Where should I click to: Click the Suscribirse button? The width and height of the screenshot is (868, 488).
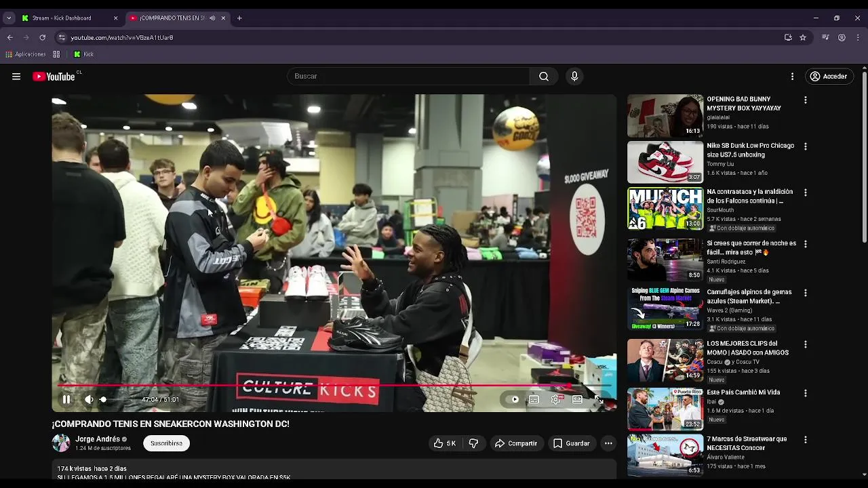coord(166,443)
